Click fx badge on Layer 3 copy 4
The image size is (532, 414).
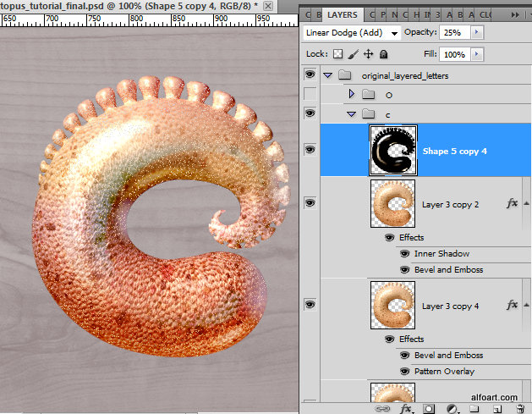click(512, 305)
